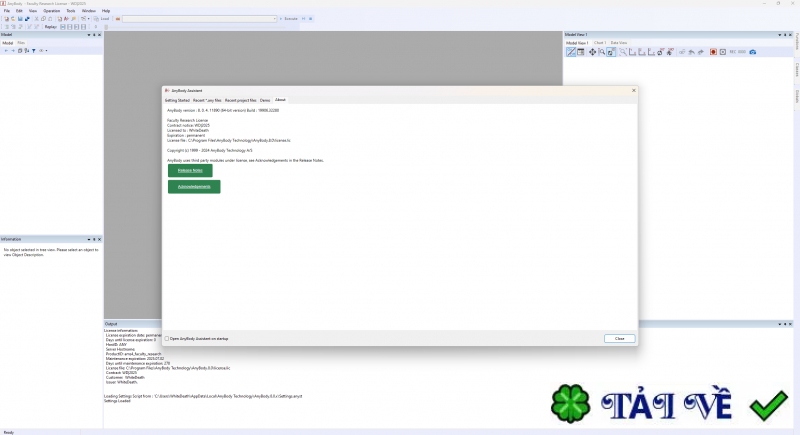800x435 pixels.
Task: Close AnyBody Assistant with X button
Action: pyautogui.click(x=634, y=90)
